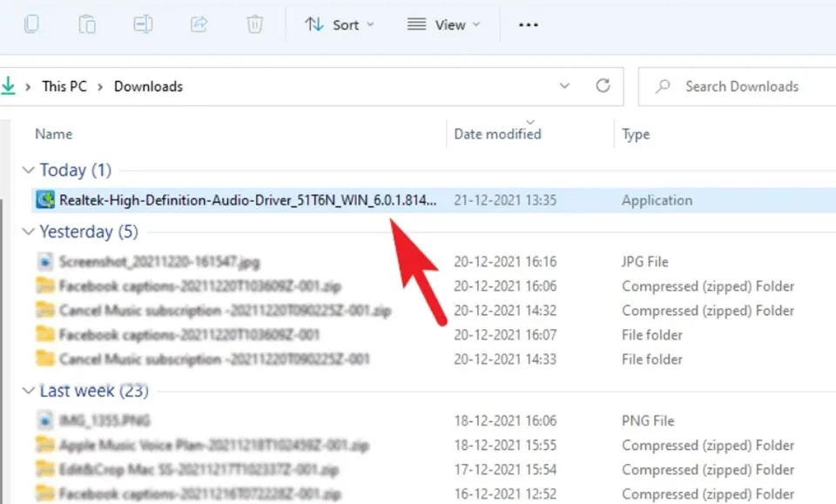Sort files by the Name column header

pos(53,133)
